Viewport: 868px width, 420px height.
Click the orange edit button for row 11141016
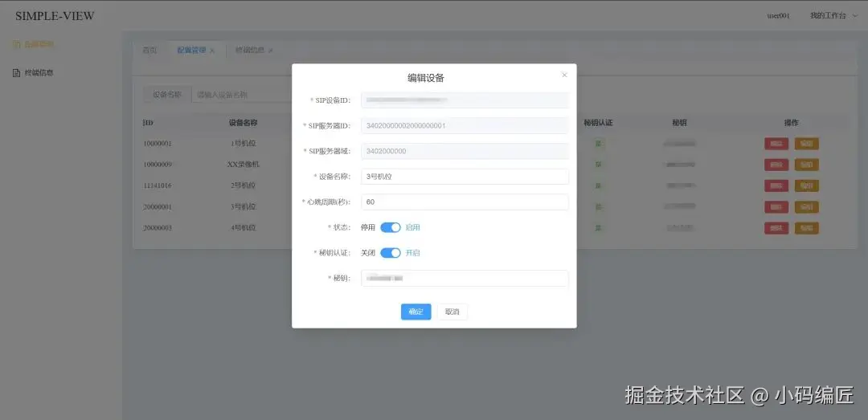coord(807,186)
